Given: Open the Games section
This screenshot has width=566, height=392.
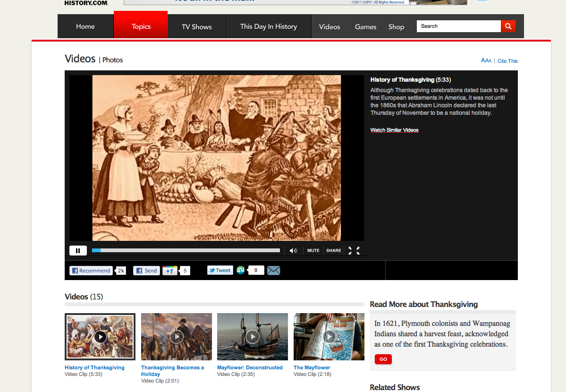Looking at the screenshot, I should [365, 27].
